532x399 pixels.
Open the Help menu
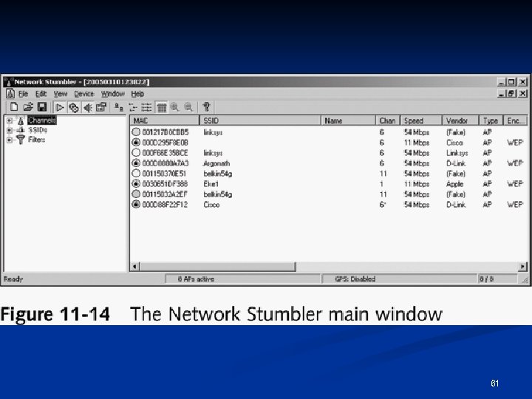click(137, 94)
